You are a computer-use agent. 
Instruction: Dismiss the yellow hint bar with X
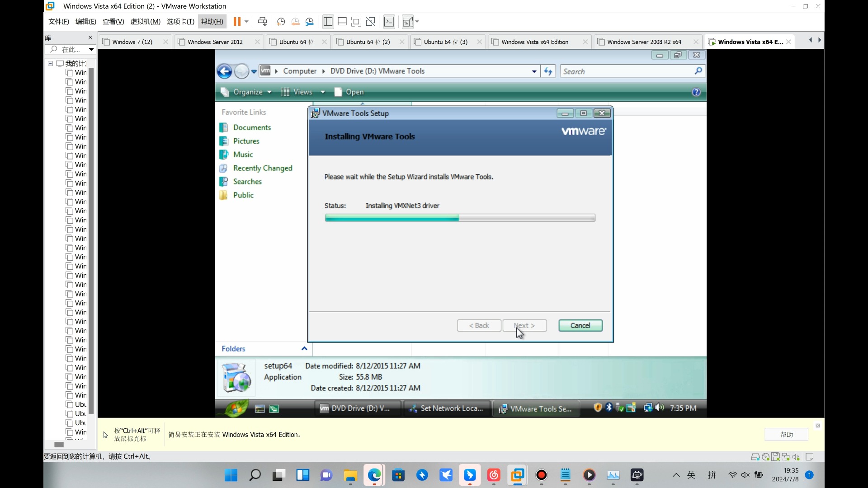[817, 426]
